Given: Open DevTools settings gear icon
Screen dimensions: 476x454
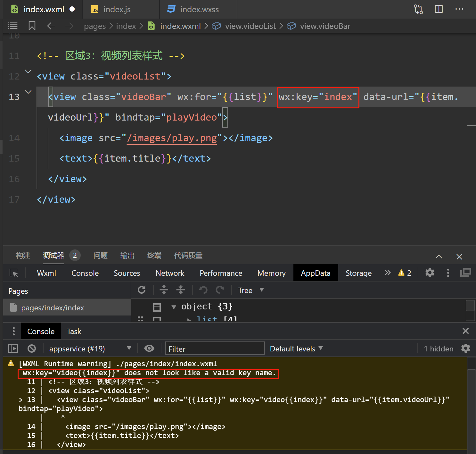Looking at the screenshot, I should coord(430,273).
